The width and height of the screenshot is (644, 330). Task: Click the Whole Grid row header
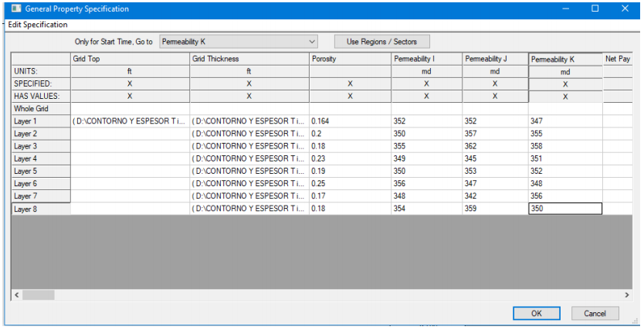[41, 109]
